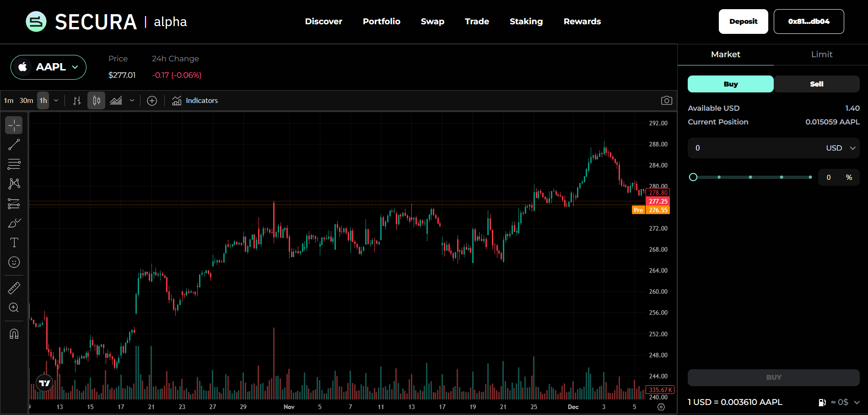Click the Current Position 0.015059 AAPL value
Screen dimensions: 868x415
pos(832,122)
